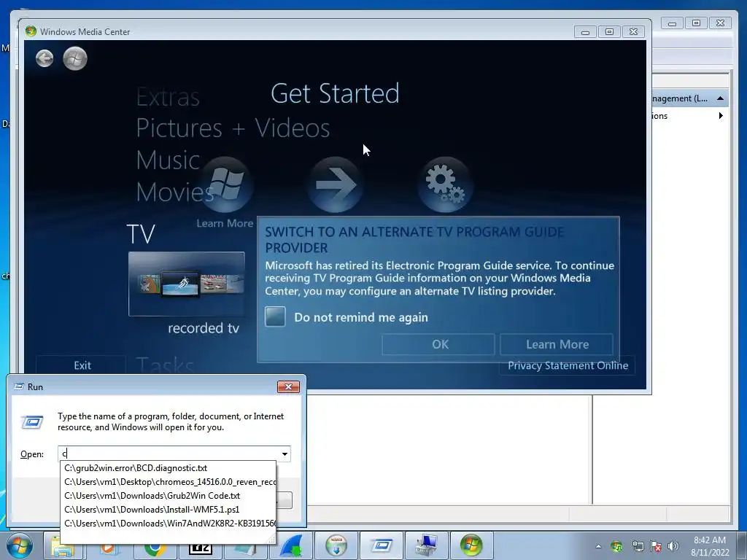Select Movies menu strip
Viewport: 747px width, 560px height.
[175, 192]
